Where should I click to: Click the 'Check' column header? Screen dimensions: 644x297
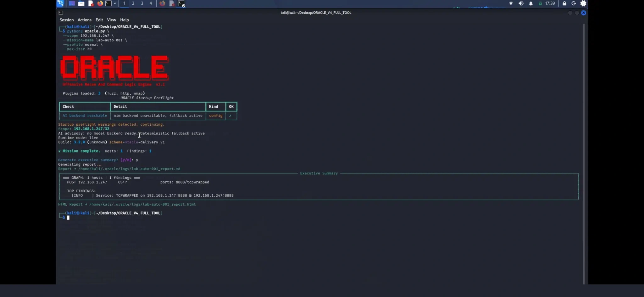click(x=68, y=107)
